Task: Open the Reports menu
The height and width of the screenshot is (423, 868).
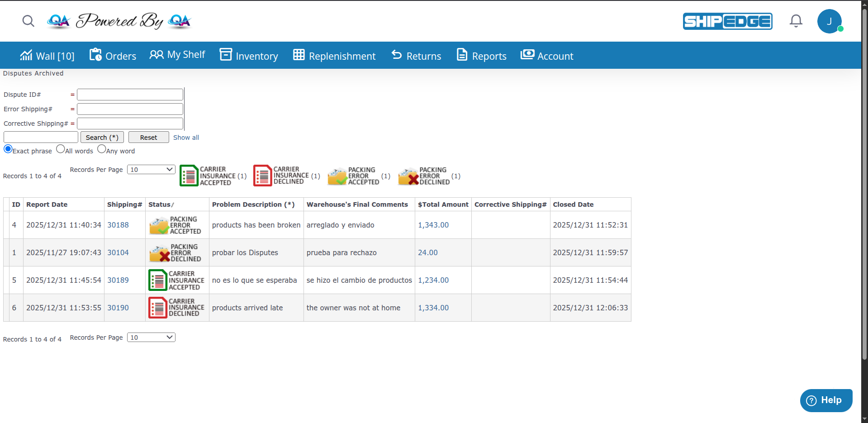Action: [481, 56]
